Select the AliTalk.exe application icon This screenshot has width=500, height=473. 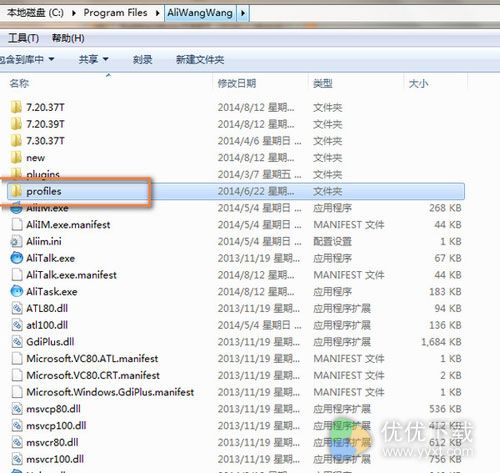[17, 258]
